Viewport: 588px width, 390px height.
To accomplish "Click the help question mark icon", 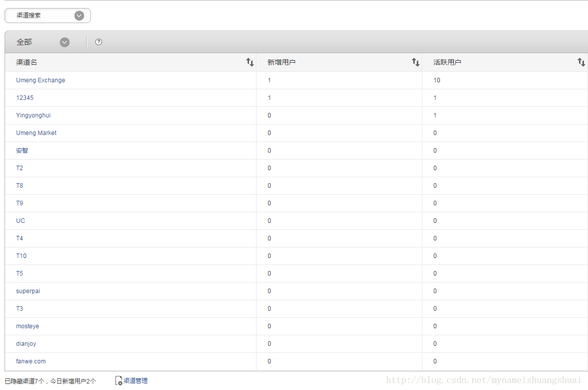I will pos(98,42).
